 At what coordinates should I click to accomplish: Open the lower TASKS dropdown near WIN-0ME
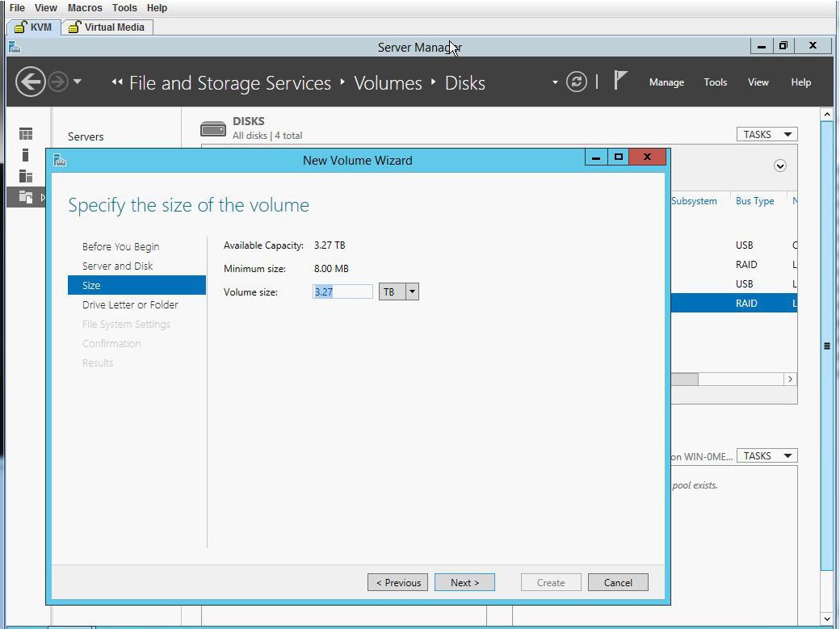coord(766,455)
